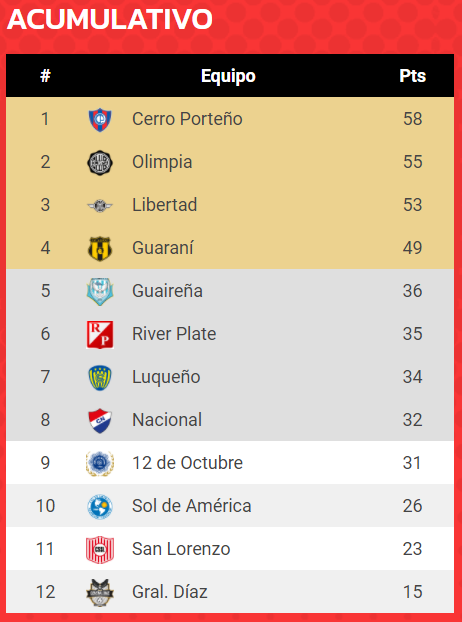Click the San Lorenzo striped crest

100,549
